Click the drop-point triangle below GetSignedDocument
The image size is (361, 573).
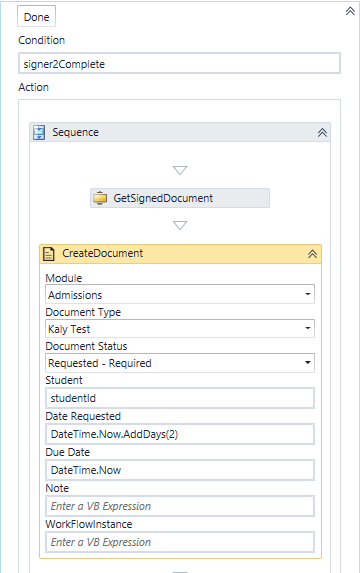coord(180,225)
